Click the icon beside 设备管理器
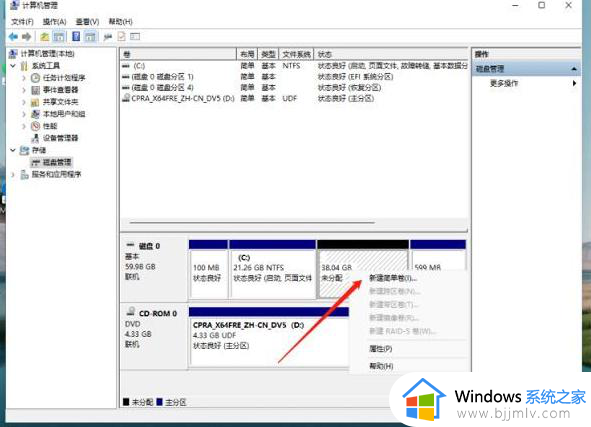The image size is (591, 427). pos(35,138)
